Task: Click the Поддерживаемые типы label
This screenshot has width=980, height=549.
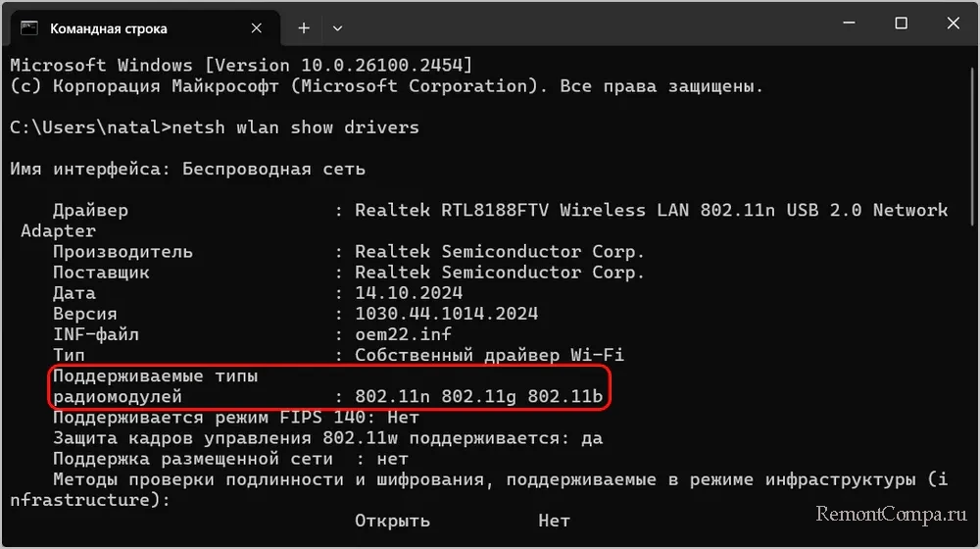Action: (x=156, y=376)
